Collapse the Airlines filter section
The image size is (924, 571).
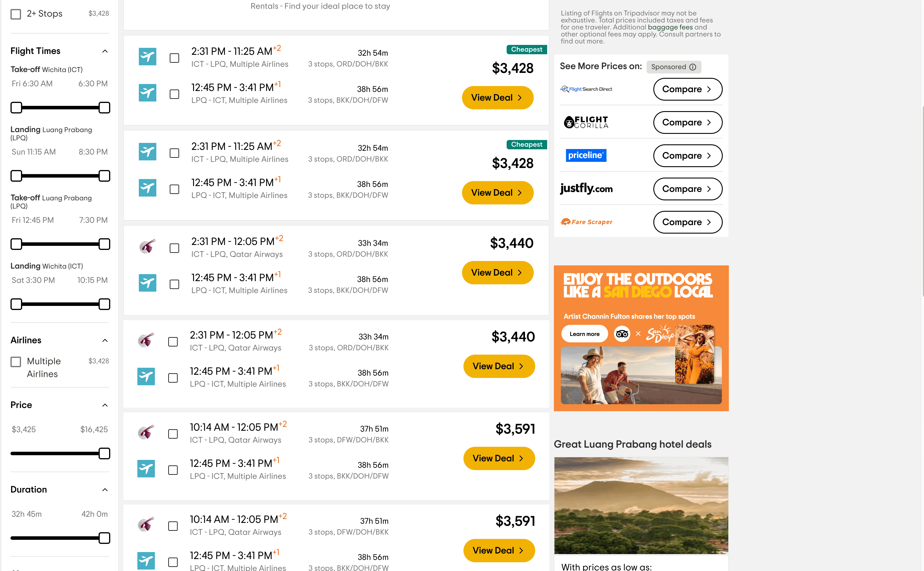coord(105,340)
